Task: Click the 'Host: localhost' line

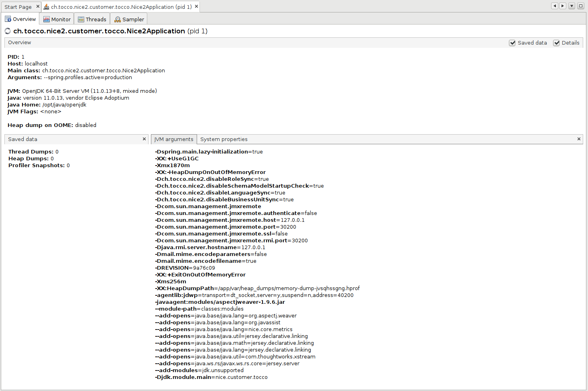Action: (28, 63)
